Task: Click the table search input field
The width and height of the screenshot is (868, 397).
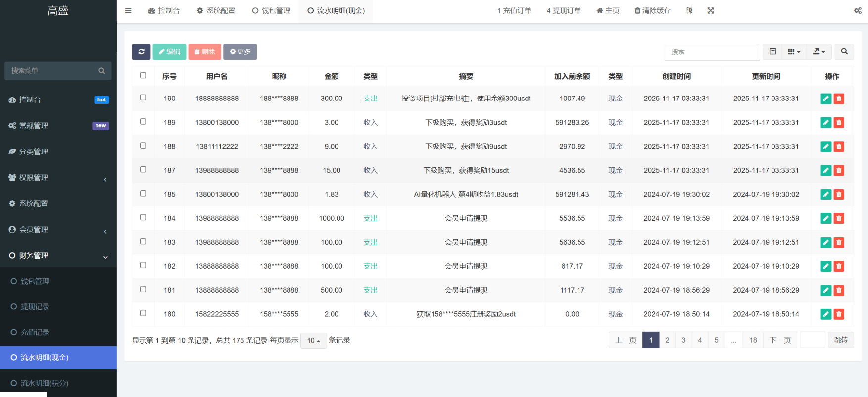Action: pyautogui.click(x=712, y=51)
